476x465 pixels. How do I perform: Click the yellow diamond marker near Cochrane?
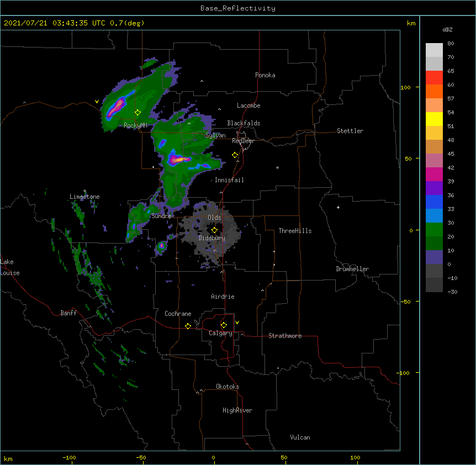tap(188, 326)
